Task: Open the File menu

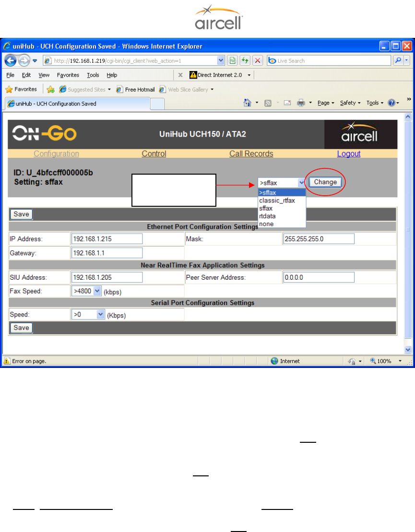Action: point(10,75)
